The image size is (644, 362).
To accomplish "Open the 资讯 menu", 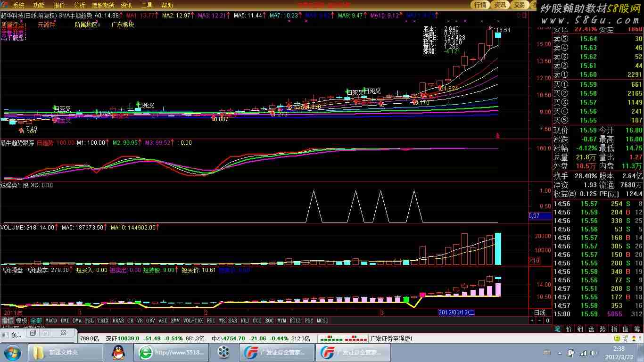I will 126,5.
